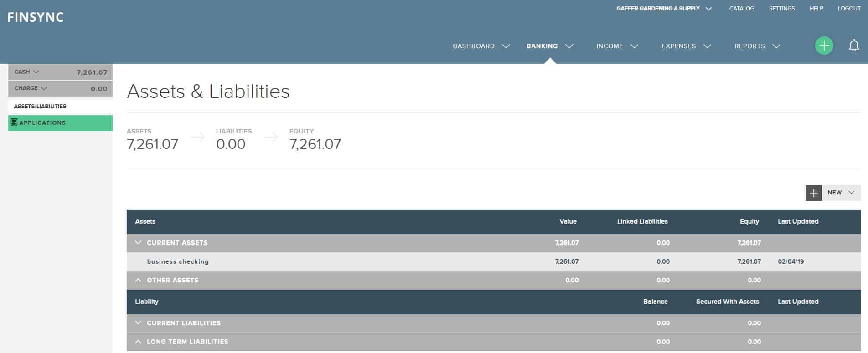The height and width of the screenshot is (353, 868).
Task: Open the notifications bell icon
Action: point(854,46)
